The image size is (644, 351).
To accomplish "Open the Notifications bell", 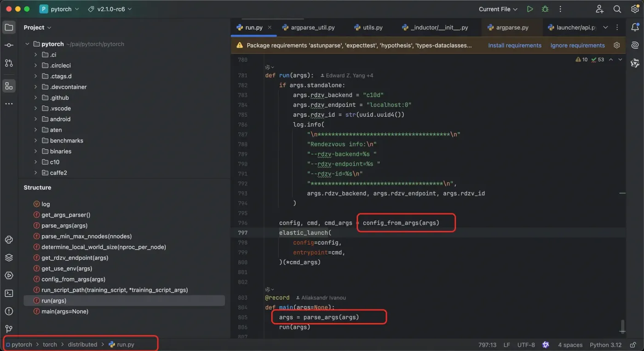I will pos(635,28).
